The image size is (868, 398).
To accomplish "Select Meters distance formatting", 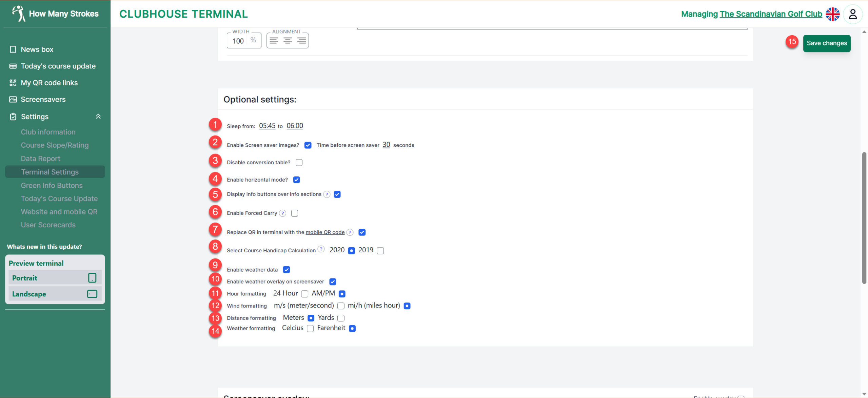I will click(311, 318).
